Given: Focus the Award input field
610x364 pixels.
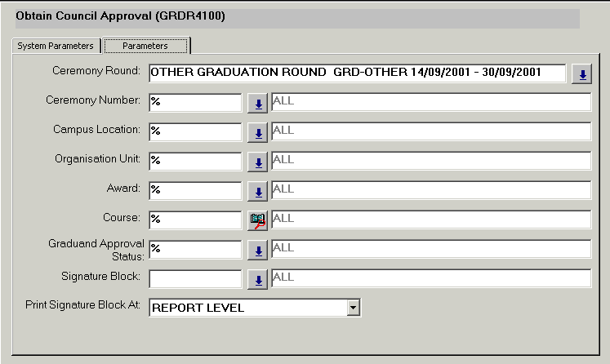Looking at the screenshot, I should click(x=195, y=190).
